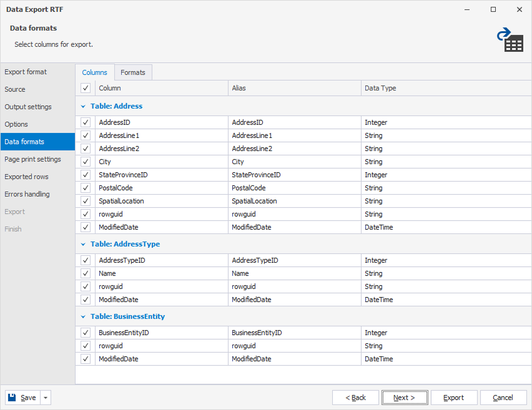Go to Exported rows page
This screenshot has width=532, height=410.
[x=37, y=177]
